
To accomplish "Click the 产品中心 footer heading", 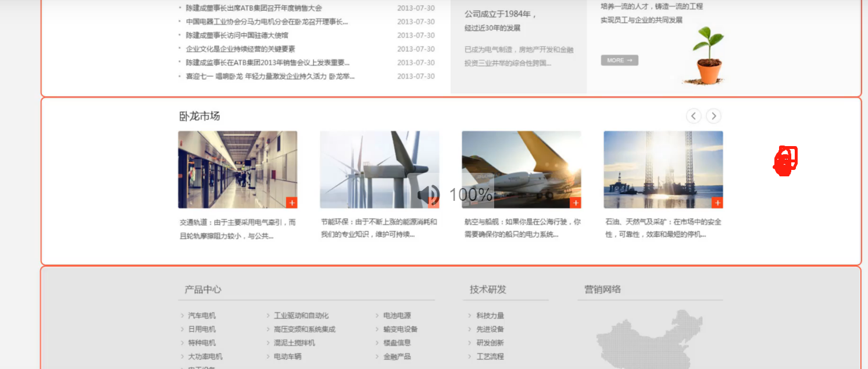I will [203, 289].
